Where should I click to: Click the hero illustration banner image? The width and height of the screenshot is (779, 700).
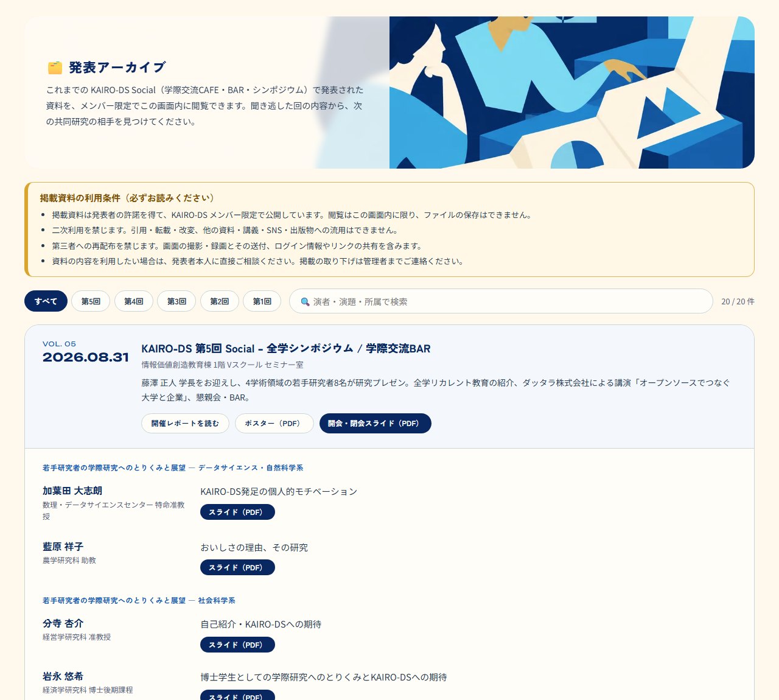point(572,93)
